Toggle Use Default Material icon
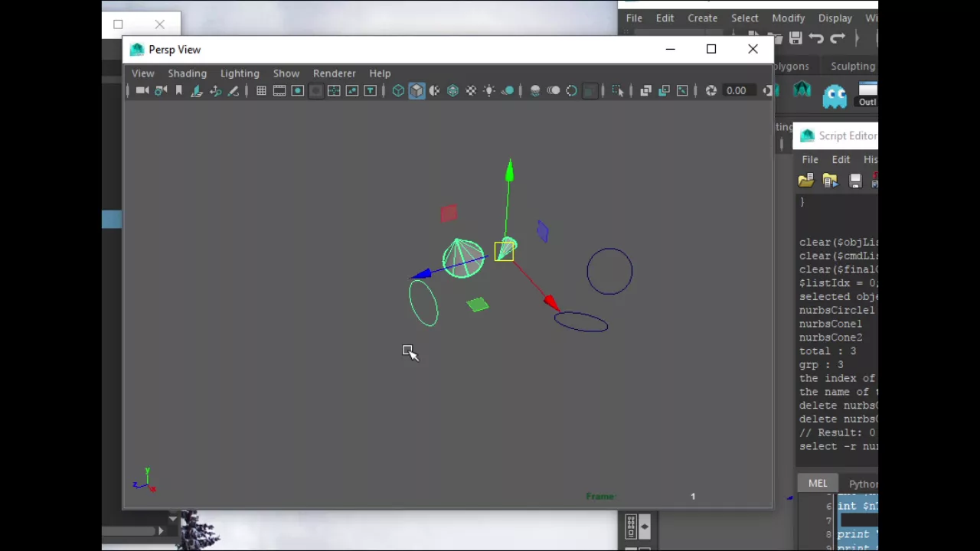The height and width of the screenshot is (551, 980). click(x=435, y=91)
